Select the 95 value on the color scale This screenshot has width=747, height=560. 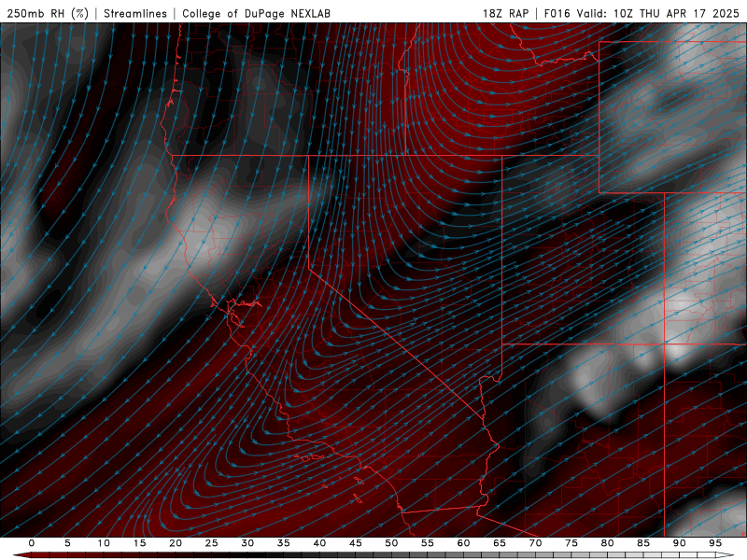click(x=715, y=543)
